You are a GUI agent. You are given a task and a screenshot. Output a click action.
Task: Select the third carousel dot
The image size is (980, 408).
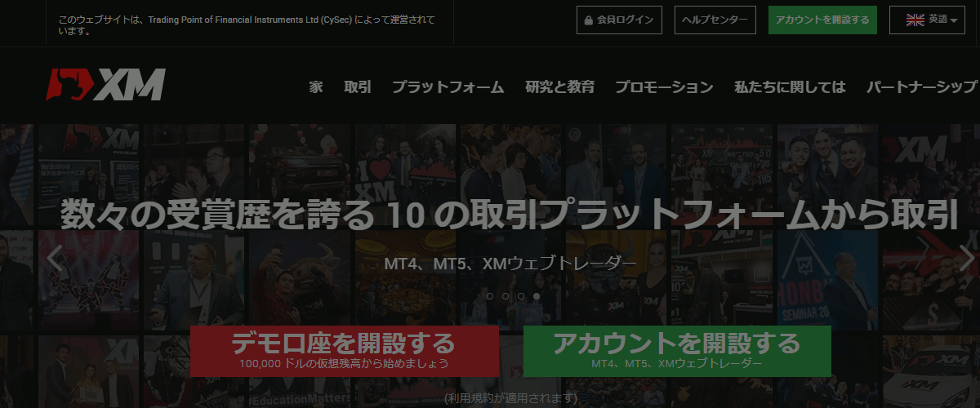(x=521, y=296)
